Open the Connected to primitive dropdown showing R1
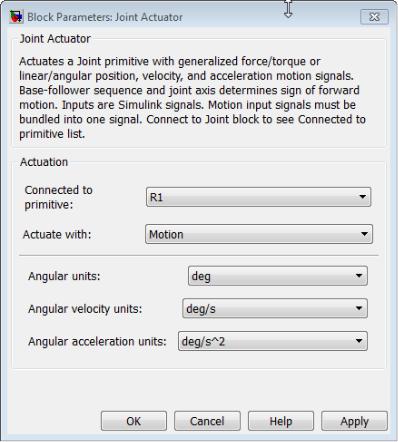Viewport: 398px width, 442px height. click(258, 197)
